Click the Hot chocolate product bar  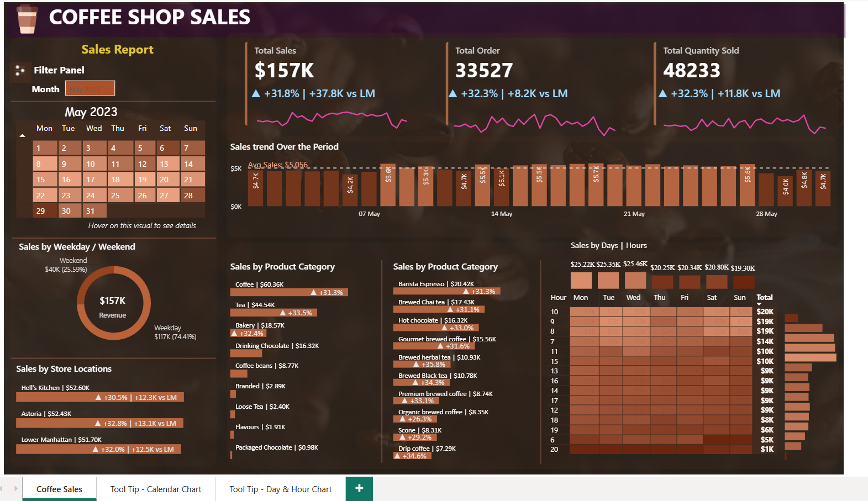[x=436, y=328]
